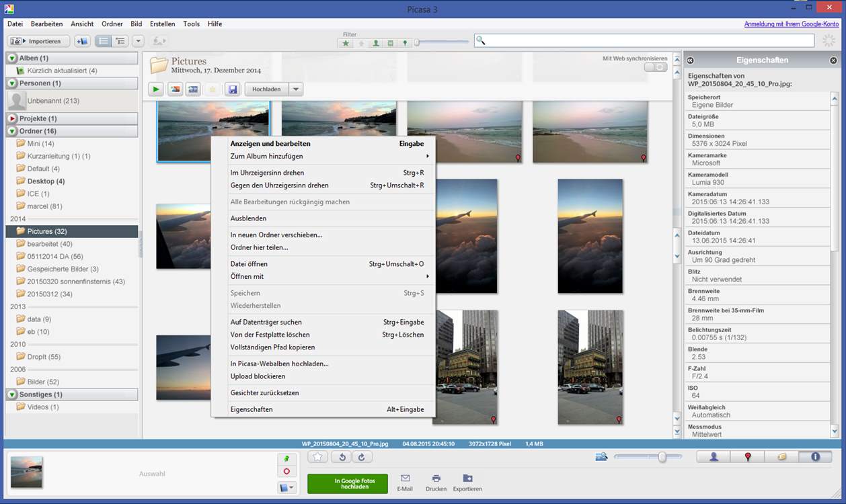Screen dimensions: 846x504
Task: Click in the search input field
Action: tap(645, 41)
